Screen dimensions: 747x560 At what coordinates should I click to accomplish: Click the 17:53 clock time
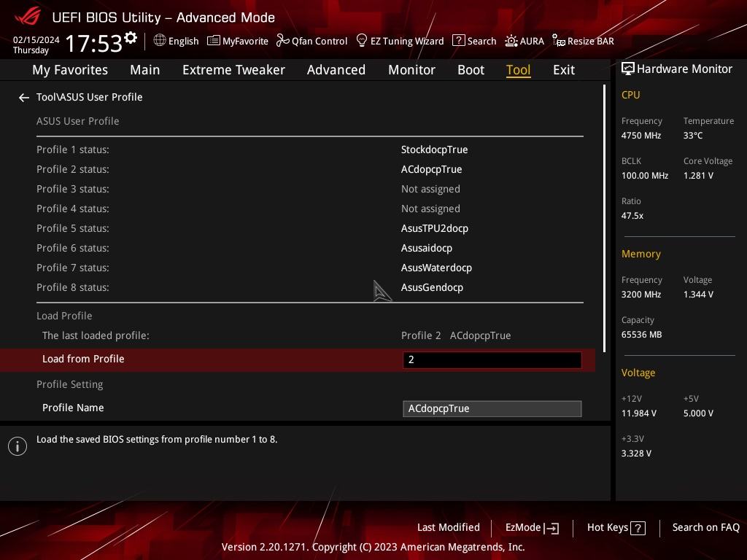94,43
